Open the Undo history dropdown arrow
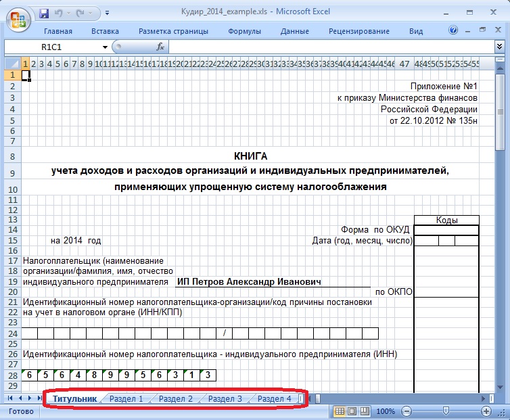Screen dimensions: 510x420 [68, 14]
